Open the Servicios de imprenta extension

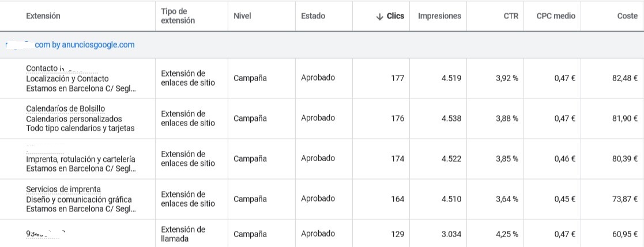click(63, 189)
